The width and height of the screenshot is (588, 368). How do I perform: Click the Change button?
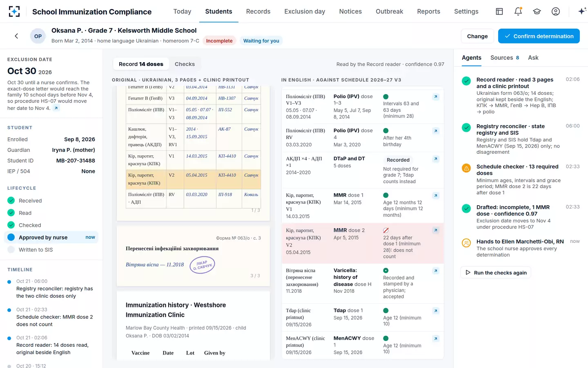(x=477, y=36)
